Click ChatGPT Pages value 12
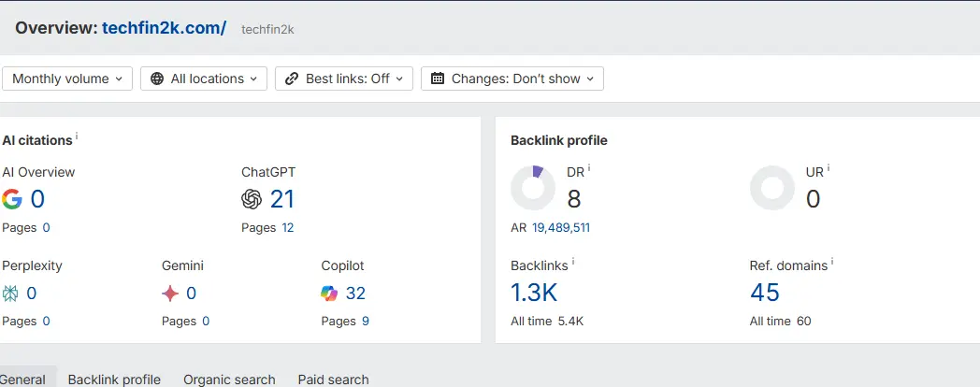This screenshot has height=387, width=980. pyautogui.click(x=287, y=227)
